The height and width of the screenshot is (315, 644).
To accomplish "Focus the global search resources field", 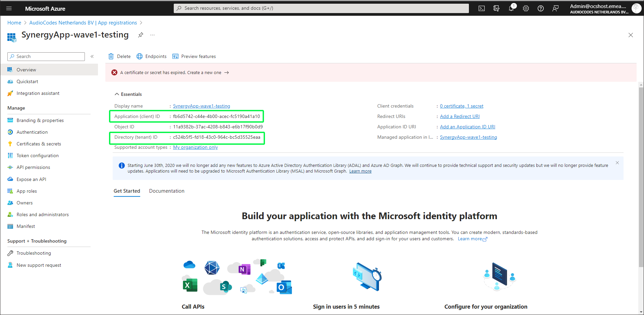I will point(321,8).
